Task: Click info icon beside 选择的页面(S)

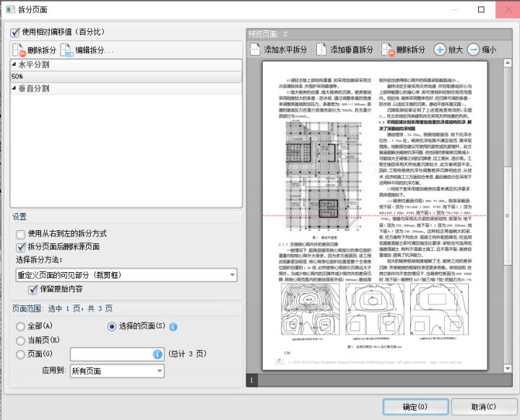Action: (x=173, y=327)
